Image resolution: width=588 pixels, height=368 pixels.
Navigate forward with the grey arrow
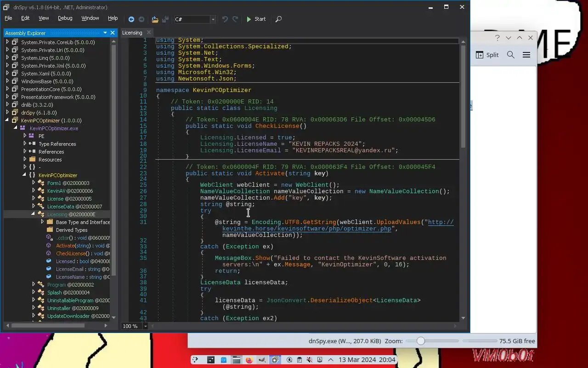[141, 19]
